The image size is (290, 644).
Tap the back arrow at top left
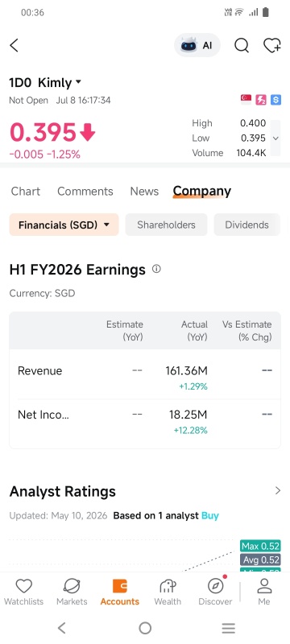pos(14,45)
